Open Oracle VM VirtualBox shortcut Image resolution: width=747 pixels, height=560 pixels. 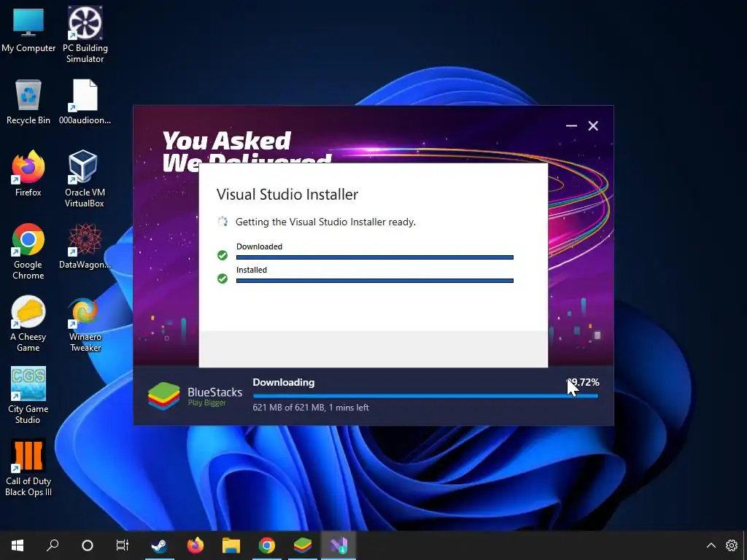tap(85, 179)
